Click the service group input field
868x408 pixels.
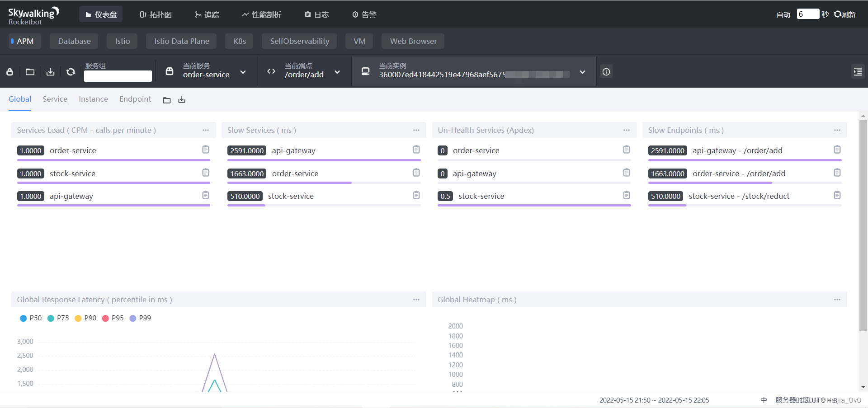[118, 76]
